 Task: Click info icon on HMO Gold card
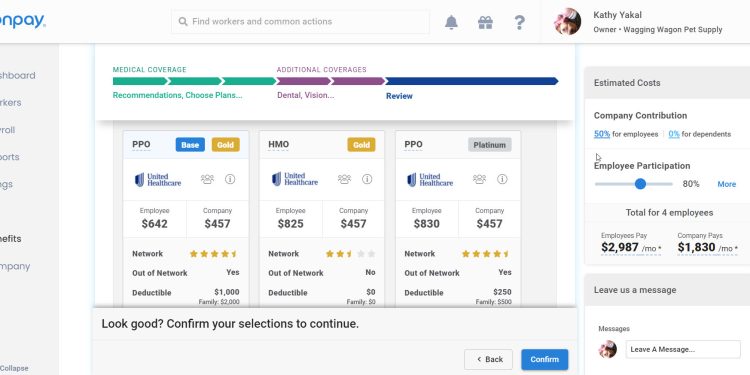[367, 179]
